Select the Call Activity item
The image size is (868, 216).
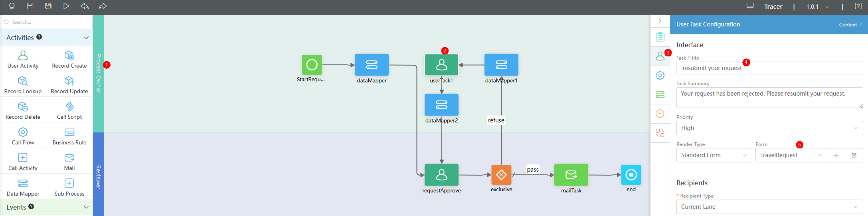coord(23,161)
